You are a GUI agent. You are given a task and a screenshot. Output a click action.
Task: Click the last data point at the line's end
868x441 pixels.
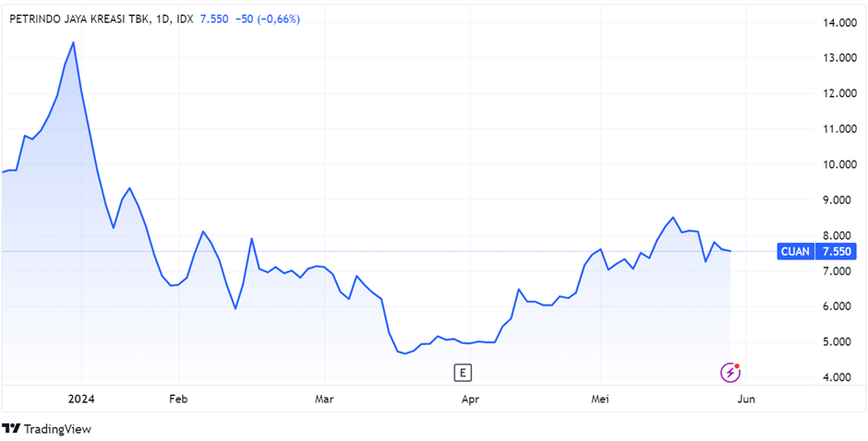tap(730, 251)
